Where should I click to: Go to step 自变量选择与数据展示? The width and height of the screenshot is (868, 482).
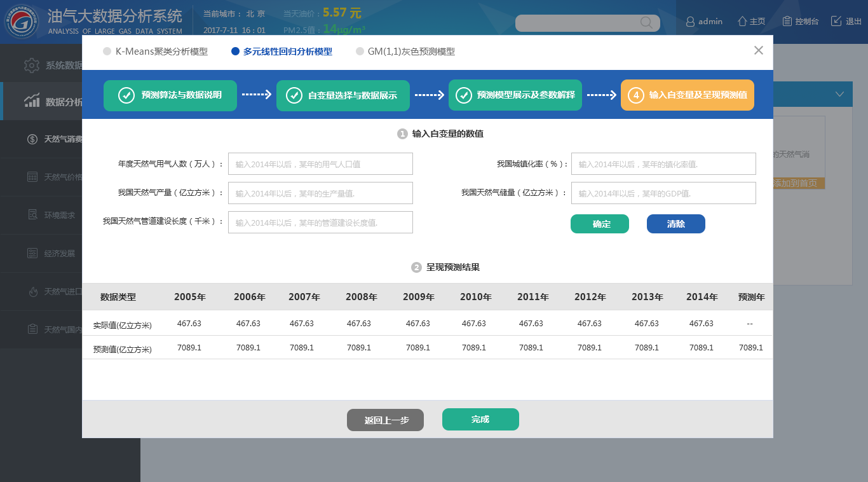coord(343,95)
